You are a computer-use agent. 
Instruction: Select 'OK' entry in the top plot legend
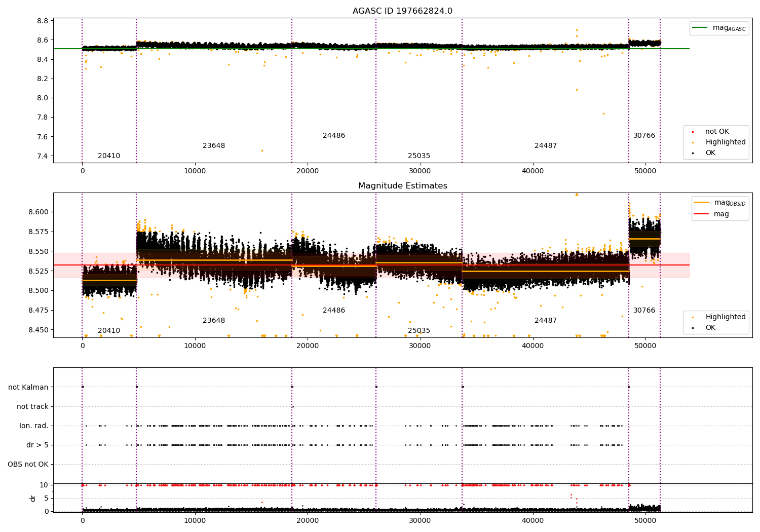(710, 153)
